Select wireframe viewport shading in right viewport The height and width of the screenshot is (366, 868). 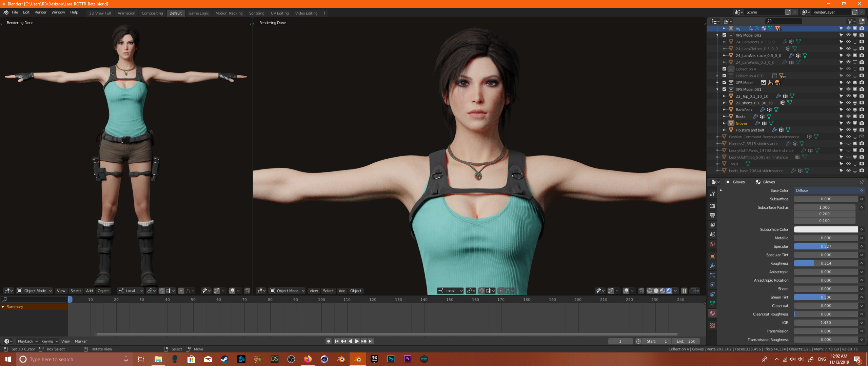(x=650, y=291)
